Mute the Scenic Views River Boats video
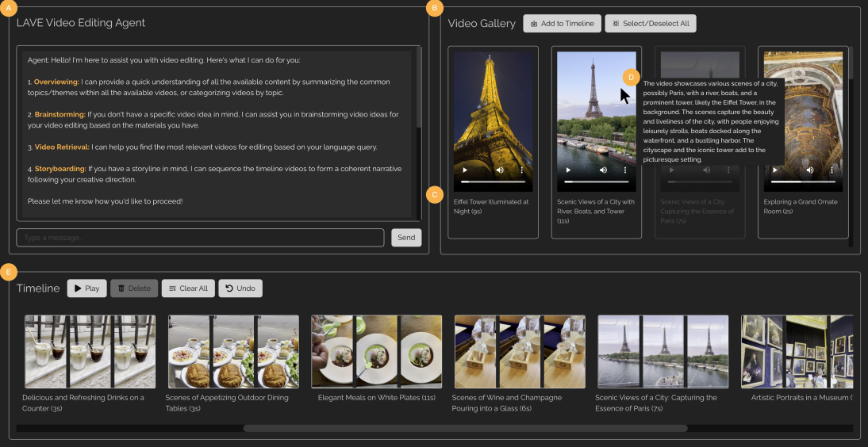This screenshot has width=868, height=447. pyautogui.click(x=603, y=170)
